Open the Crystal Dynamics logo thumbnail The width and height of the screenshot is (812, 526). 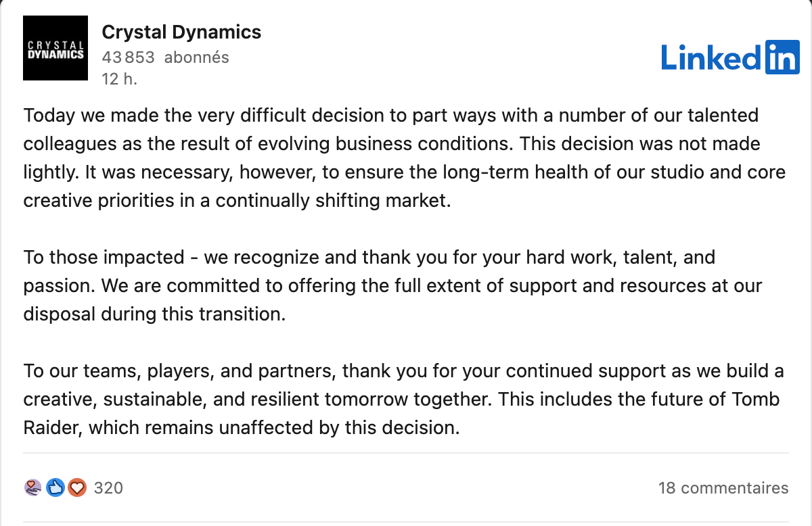55,48
